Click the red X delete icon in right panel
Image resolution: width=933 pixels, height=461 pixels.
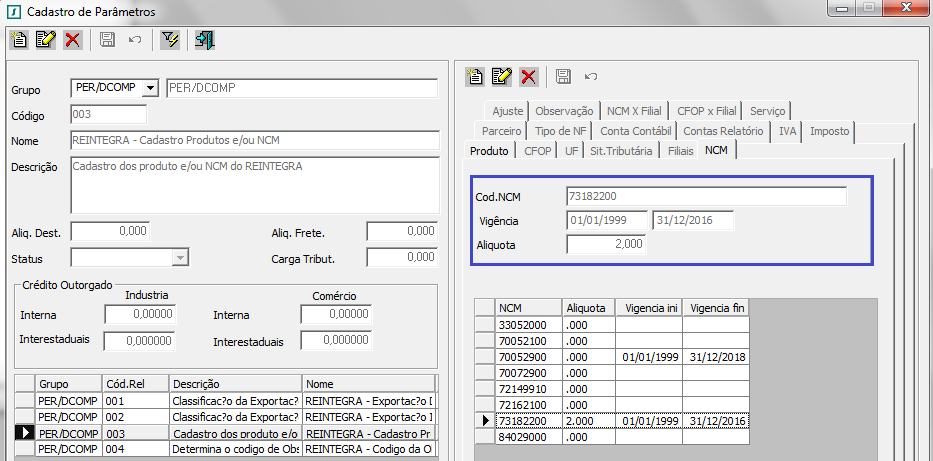point(529,76)
